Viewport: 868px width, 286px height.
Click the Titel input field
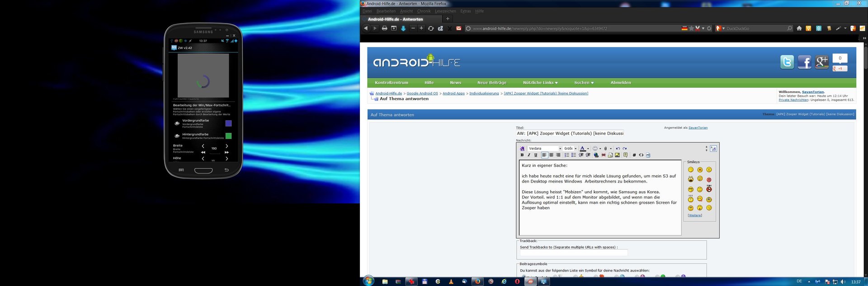click(570, 133)
